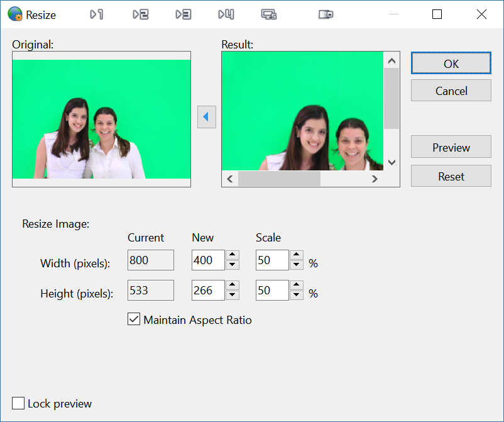Click the 'New' column header
Viewport: 504px width, 422px height.
pos(202,237)
